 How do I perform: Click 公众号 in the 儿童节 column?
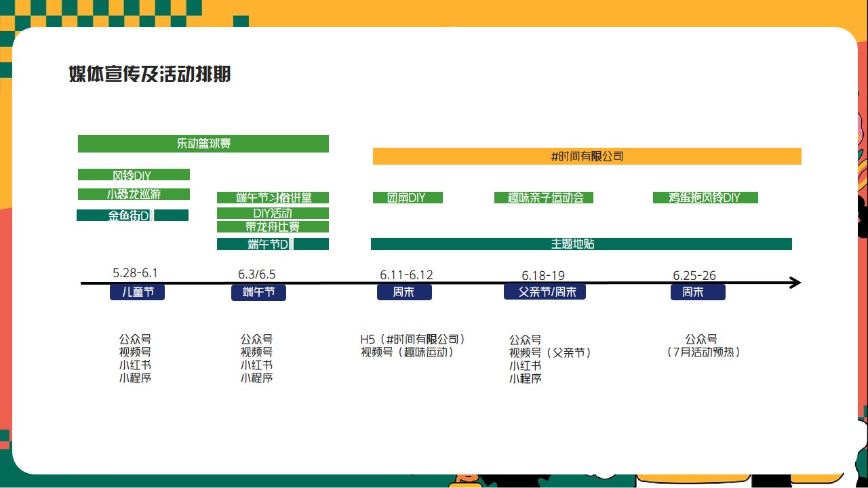point(135,339)
